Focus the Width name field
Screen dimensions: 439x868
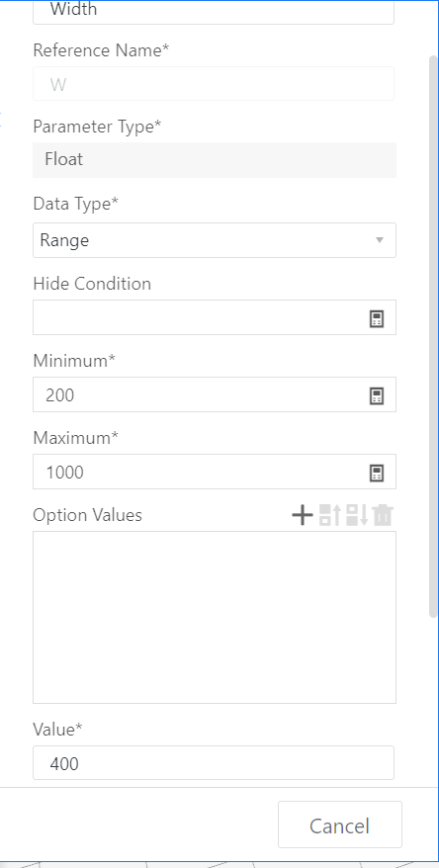tap(214, 11)
